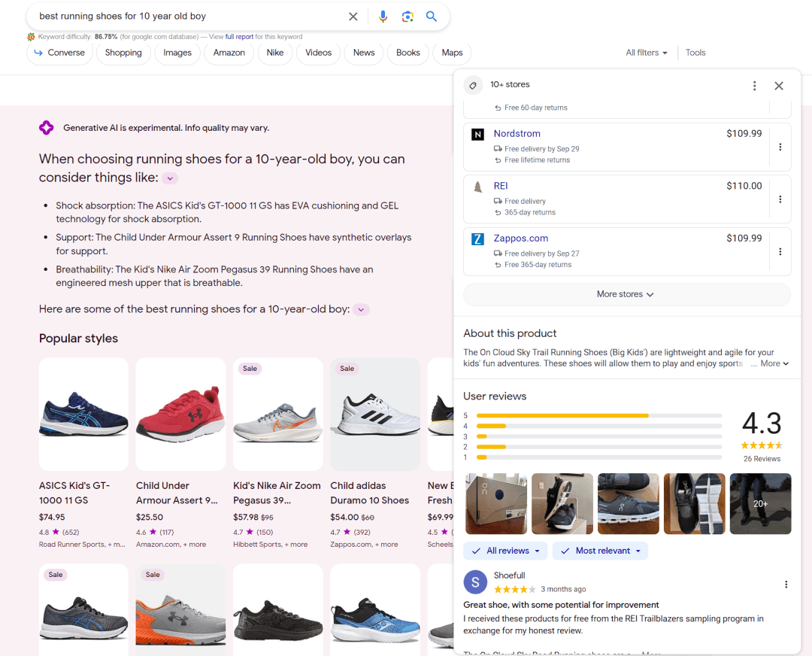This screenshot has height=656, width=812.
Task: Open options for Shoefull's review
Action: click(786, 585)
